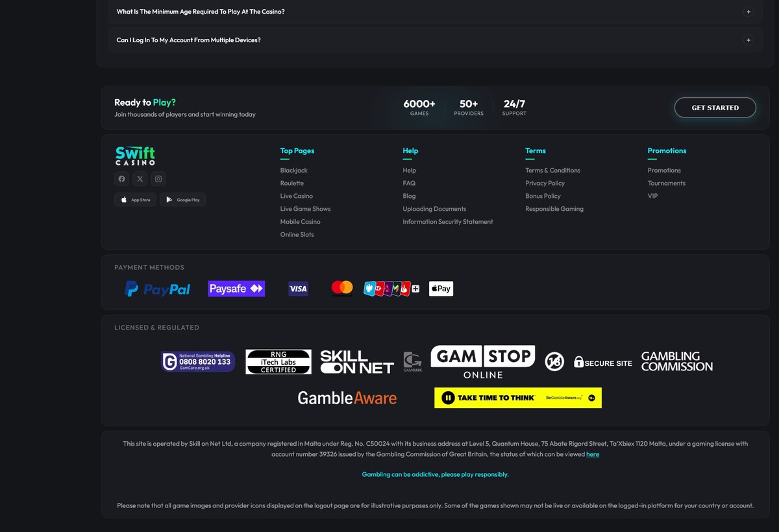Click the 18+ age restriction icon
The width and height of the screenshot is (779, 532).
(x=554, y=362)
